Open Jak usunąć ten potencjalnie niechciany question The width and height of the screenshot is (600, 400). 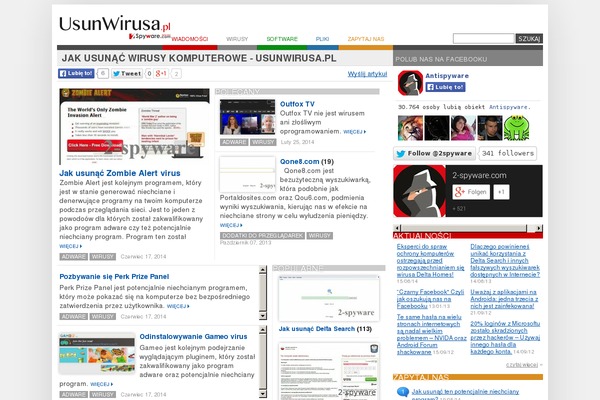point(465,392)
